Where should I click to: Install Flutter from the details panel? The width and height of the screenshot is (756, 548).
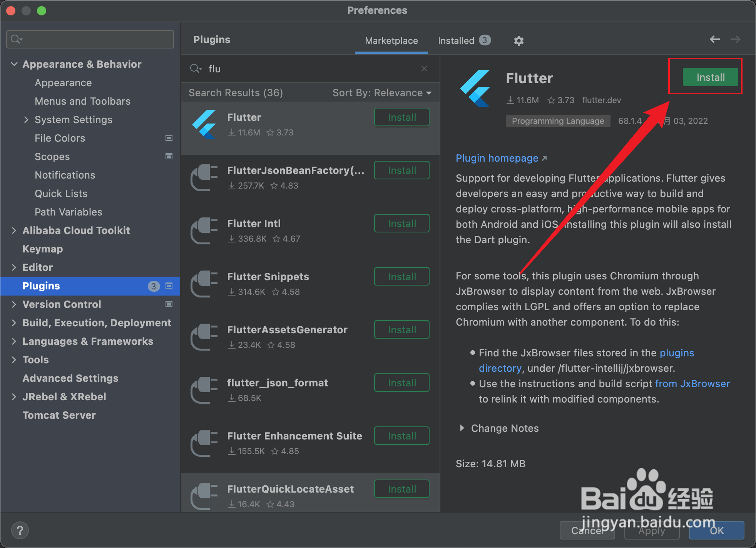(710, 77)
